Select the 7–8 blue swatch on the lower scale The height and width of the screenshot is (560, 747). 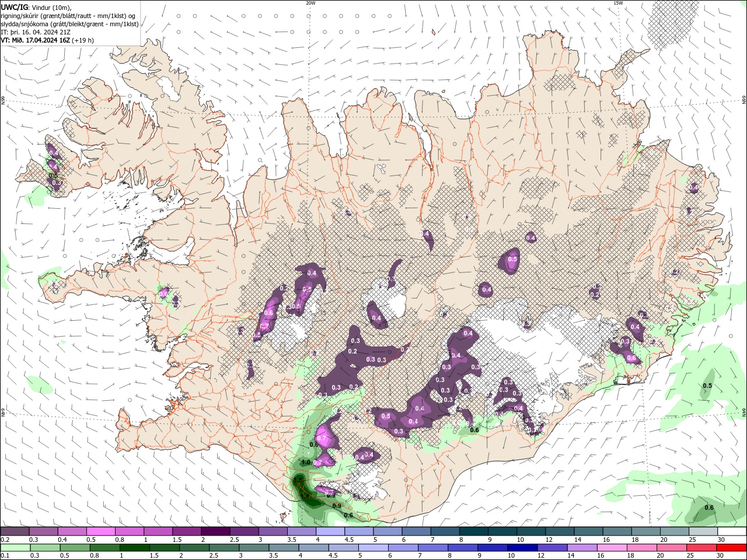tap(432, 548)
